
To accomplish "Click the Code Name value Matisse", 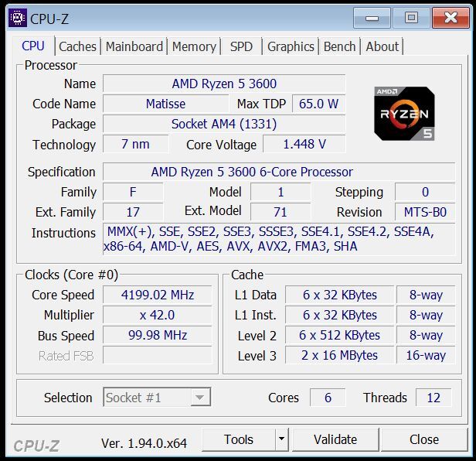I will [165, 104].
